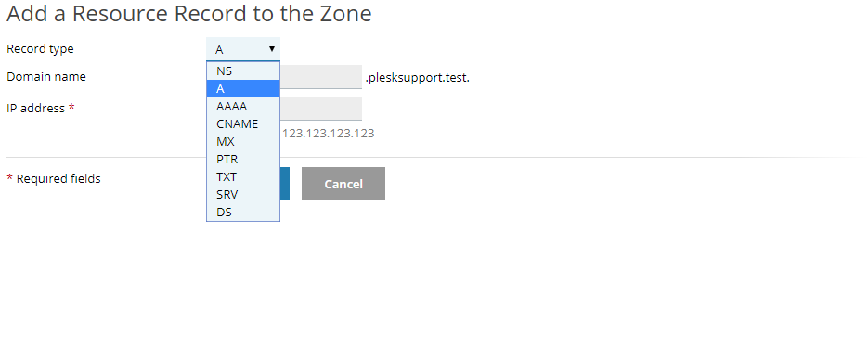Click into the IP address field
Screen dimensions: 868x362
(x=321, y=109)
